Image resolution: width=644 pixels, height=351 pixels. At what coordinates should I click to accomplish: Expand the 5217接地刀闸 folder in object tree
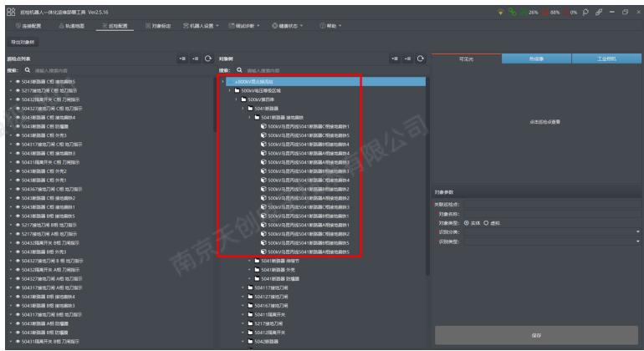(x=243, y=323)
